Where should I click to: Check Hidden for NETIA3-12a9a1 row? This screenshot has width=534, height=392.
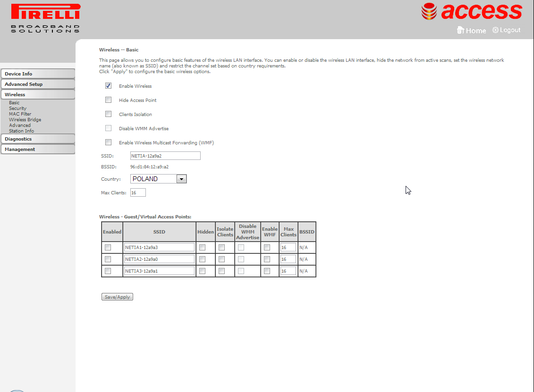[202, 271]
